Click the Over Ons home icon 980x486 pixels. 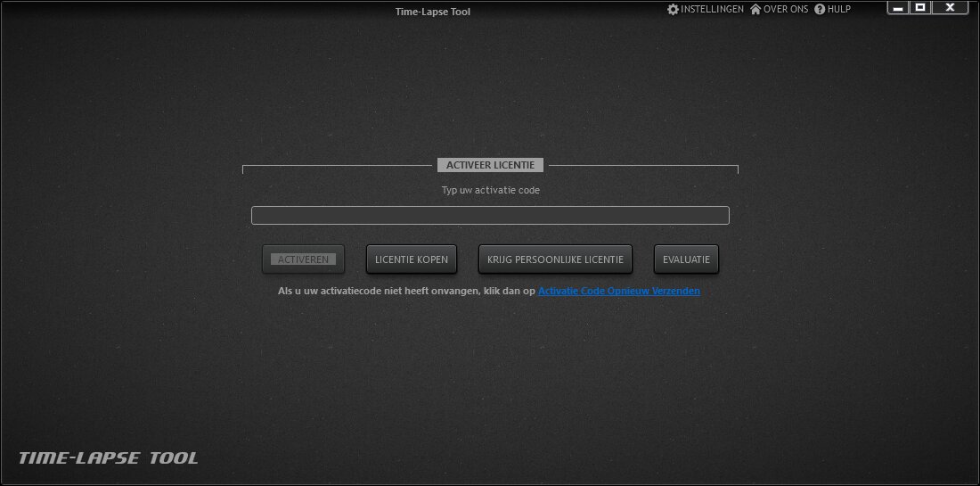click(755, 10)
